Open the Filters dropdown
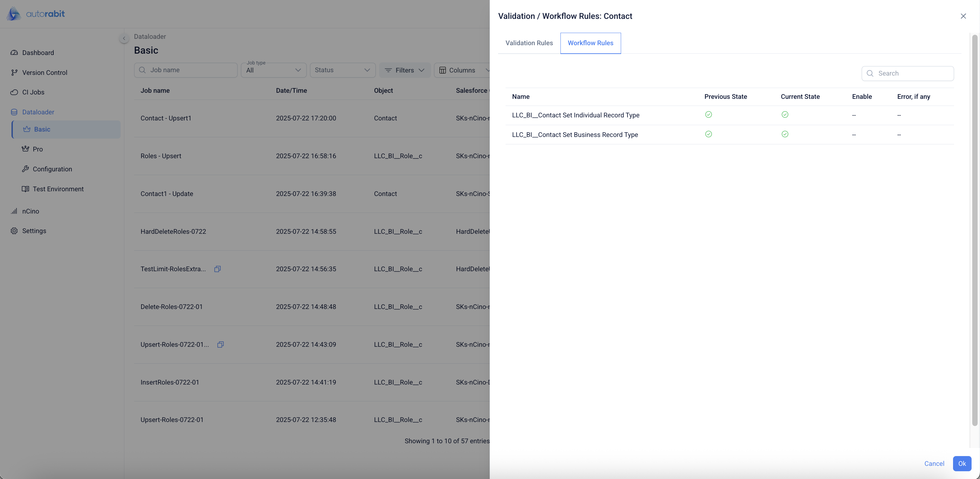Viewport: 980px width, 479px height. pyautogui.click(x=404, y=70)
